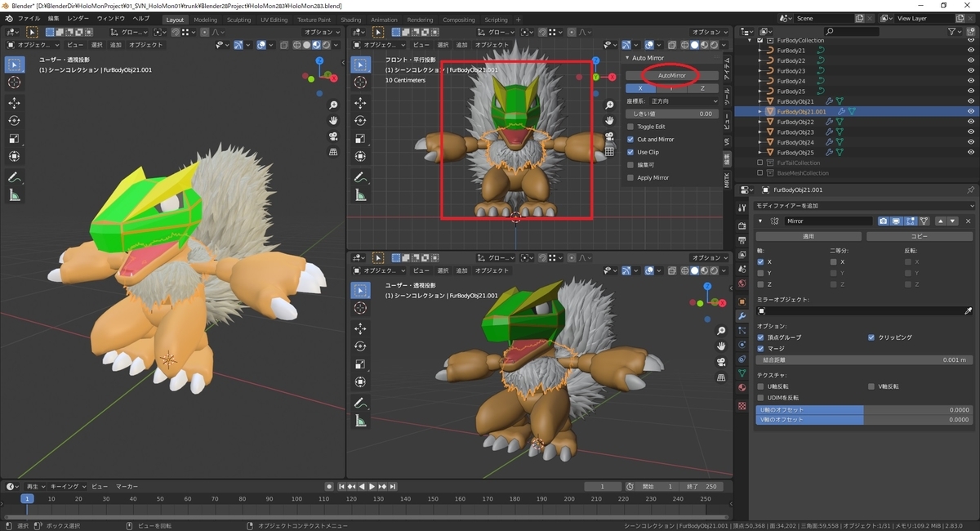Image resolution: width=980 pixels, height=531 pixels.
Task: Open left viewport オプション dropdown
Action: coord(322,32)
